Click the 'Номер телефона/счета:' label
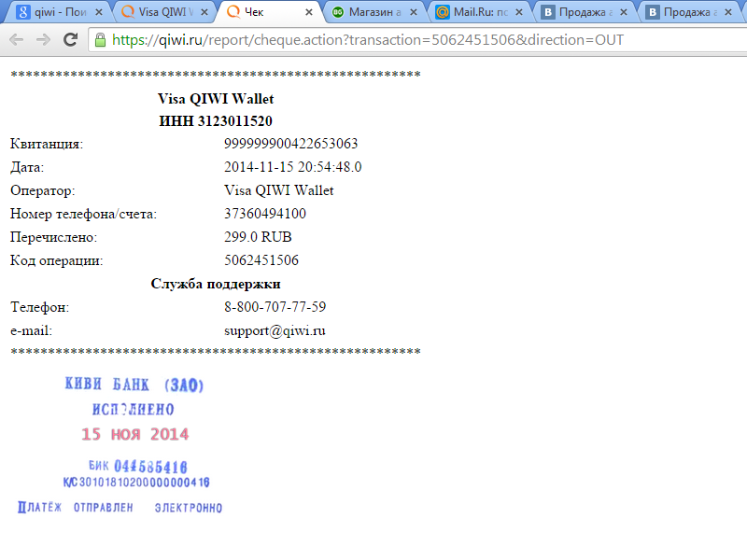 (x=83, y=215)
